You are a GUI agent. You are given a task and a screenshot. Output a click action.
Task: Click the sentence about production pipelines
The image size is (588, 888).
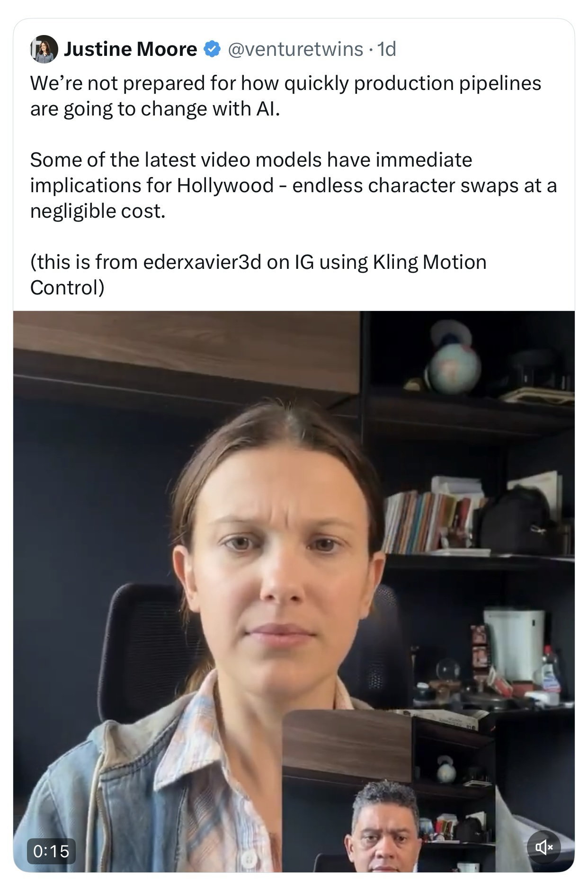tap(285, 96)
